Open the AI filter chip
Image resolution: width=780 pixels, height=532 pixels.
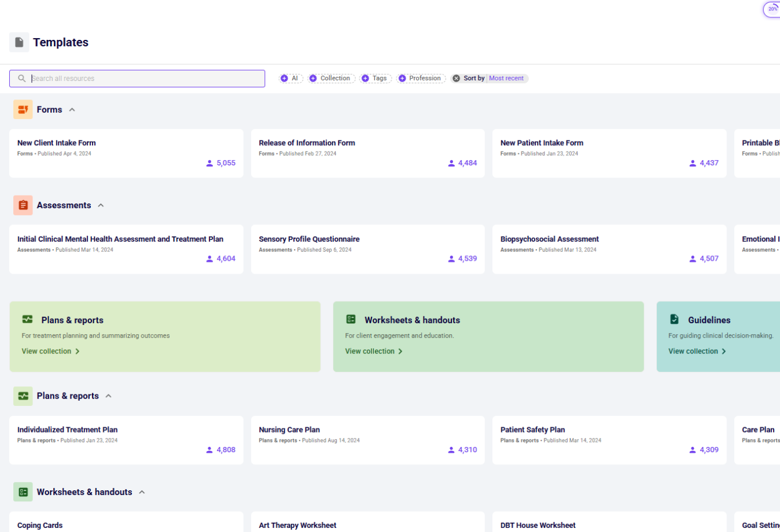tap(291, 79)
